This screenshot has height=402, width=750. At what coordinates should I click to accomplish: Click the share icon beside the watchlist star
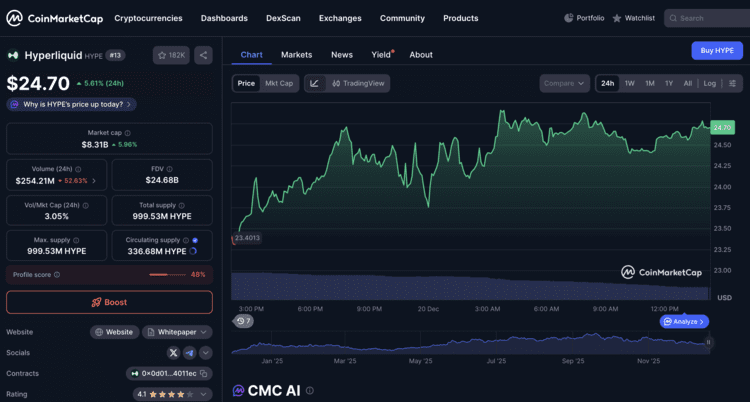(x=203, y=55)
